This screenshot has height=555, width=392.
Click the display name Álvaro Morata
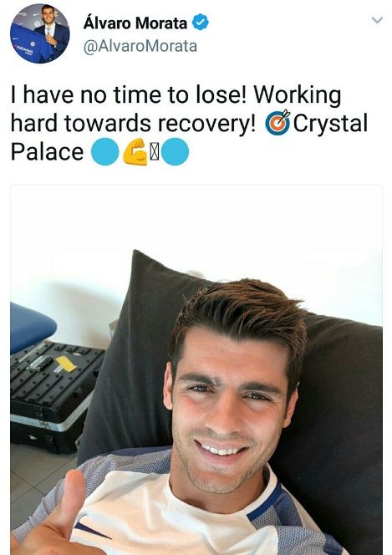click(x=135, y=23)
